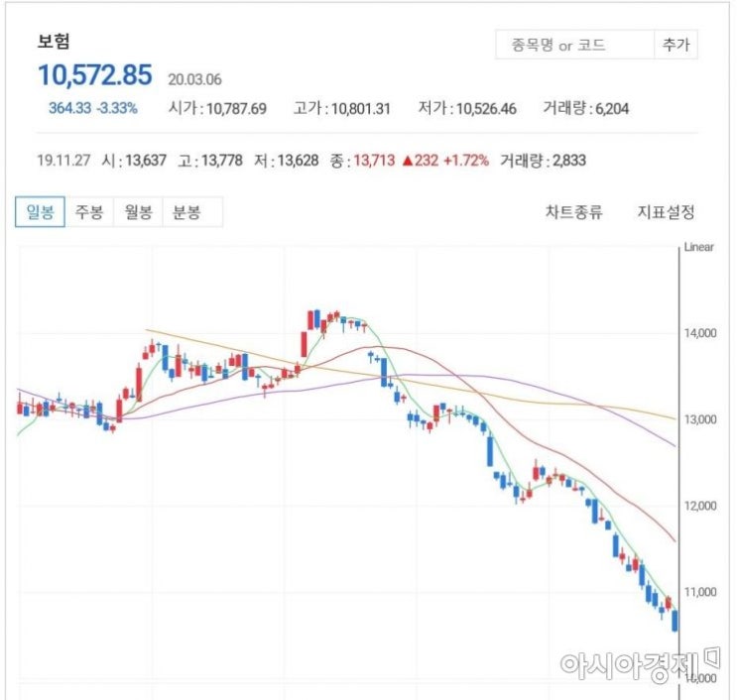Select the 일봉 daily chart tab
This screenshot has height=700, width=737.
tap(40, 212)
